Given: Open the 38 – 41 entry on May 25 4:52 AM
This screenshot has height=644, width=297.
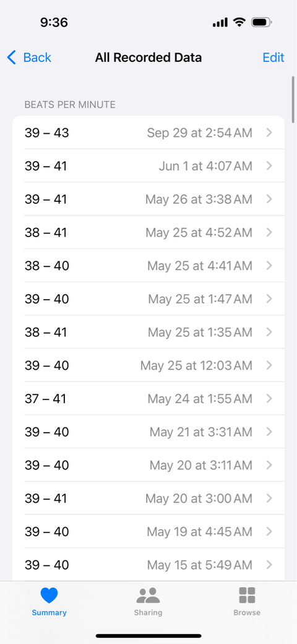Looking at the screenshot, I should (x=148, y=232).
